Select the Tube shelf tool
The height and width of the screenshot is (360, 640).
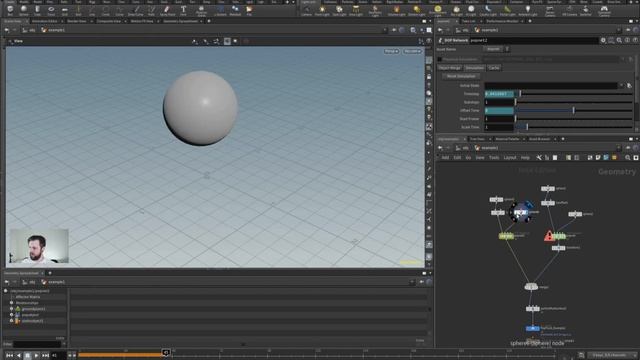tap(37, 10)
